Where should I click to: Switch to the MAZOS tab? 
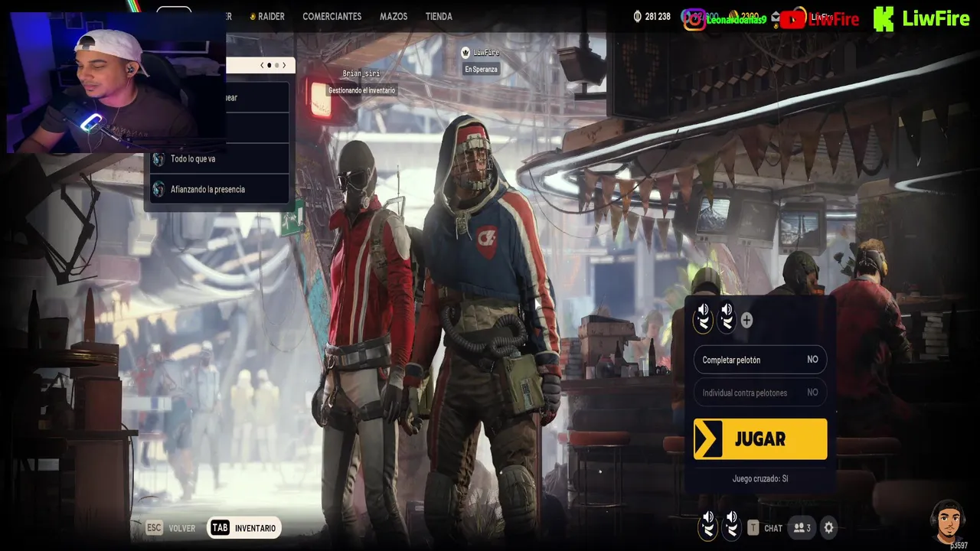click(394, 16)
